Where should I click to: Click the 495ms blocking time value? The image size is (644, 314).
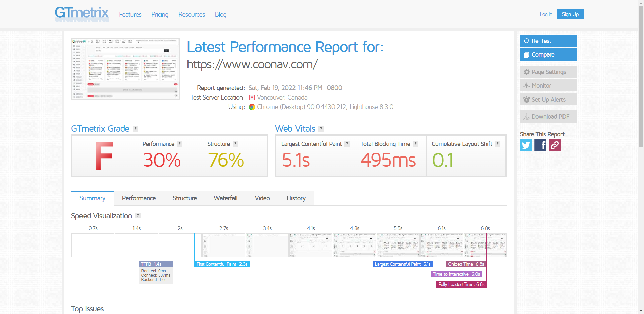388,160
